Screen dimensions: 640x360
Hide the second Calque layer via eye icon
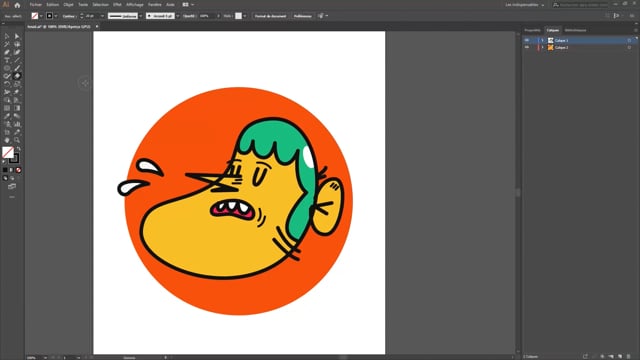point(527,47)
